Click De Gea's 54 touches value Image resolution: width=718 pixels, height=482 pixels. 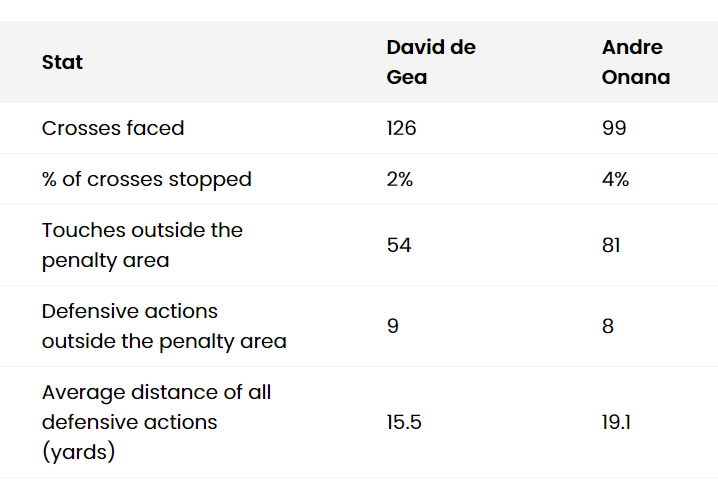click(x=399, y=245)
